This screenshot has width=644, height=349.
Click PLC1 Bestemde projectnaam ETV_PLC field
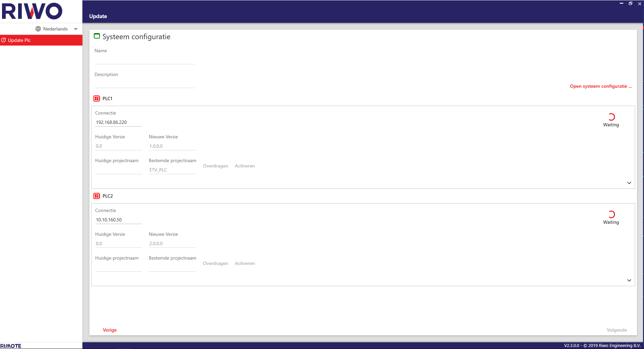point(172,170)
